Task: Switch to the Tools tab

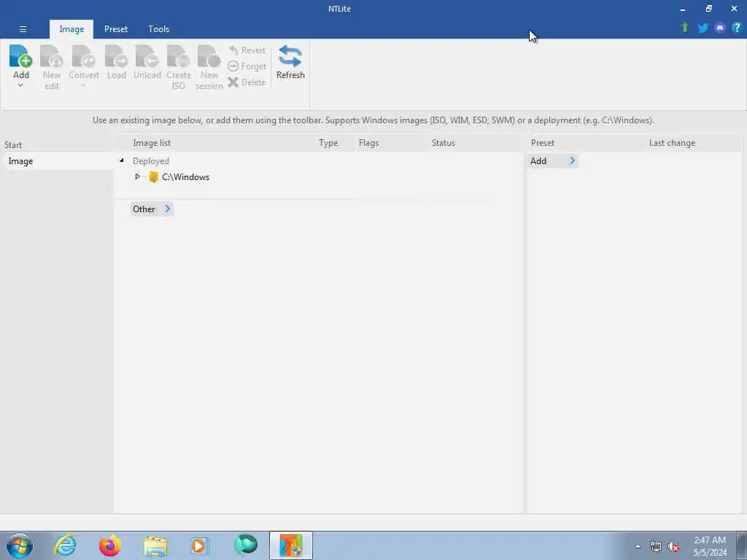Action: point(158,29)
